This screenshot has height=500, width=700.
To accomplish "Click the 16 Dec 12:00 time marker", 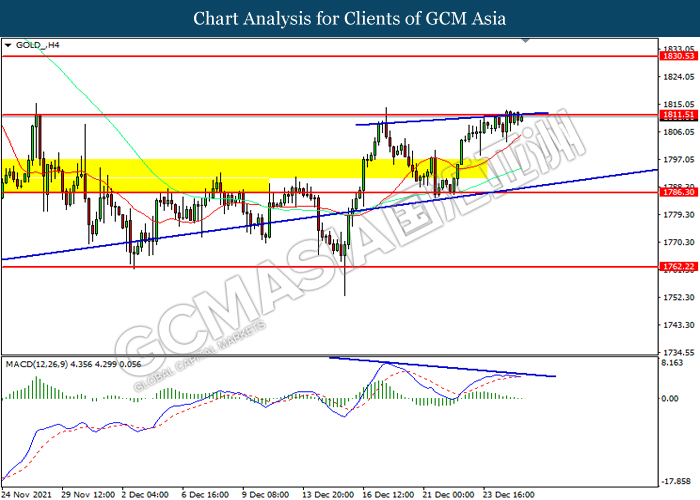I will pos(388,495).
